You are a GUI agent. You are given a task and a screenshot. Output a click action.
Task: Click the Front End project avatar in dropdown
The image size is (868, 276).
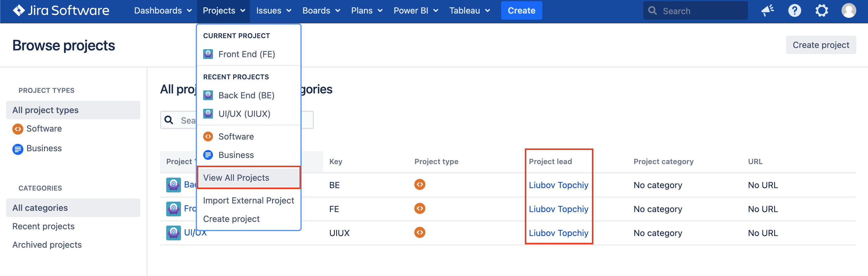pyautogui.click(x=208, y=54)
